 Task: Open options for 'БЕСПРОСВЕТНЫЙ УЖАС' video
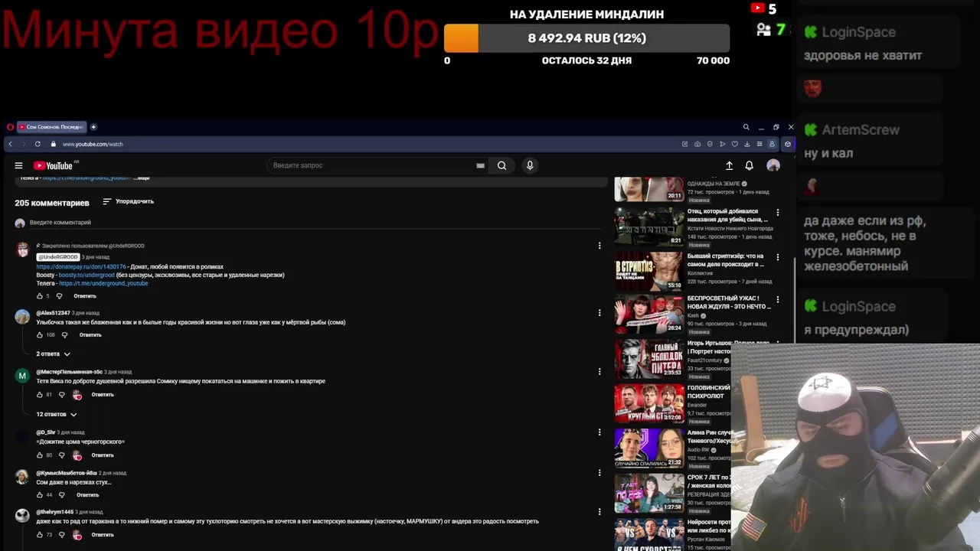coord(778,299)
